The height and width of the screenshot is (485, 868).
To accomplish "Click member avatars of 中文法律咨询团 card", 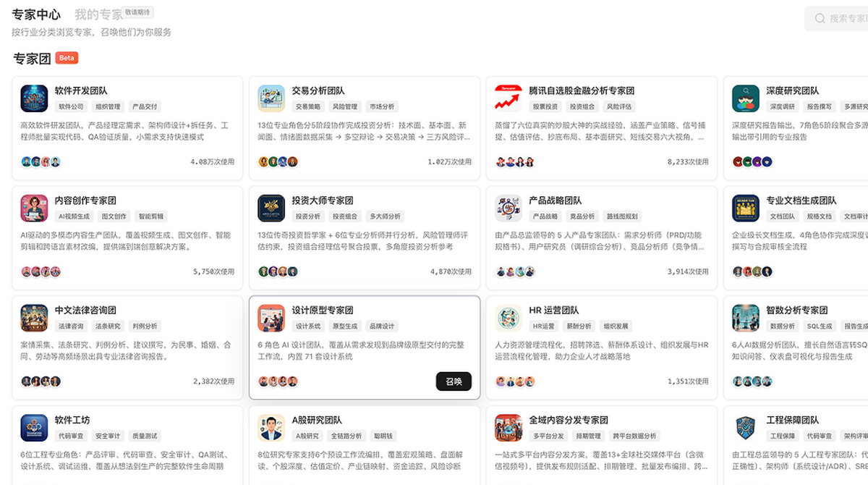I will coord(41,381).
